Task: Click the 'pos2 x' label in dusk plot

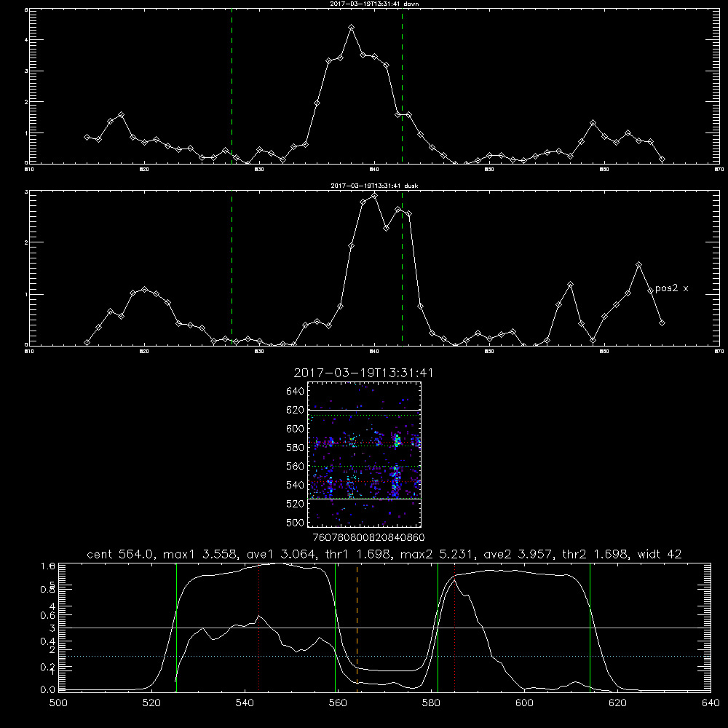Action: pos(671,288)
